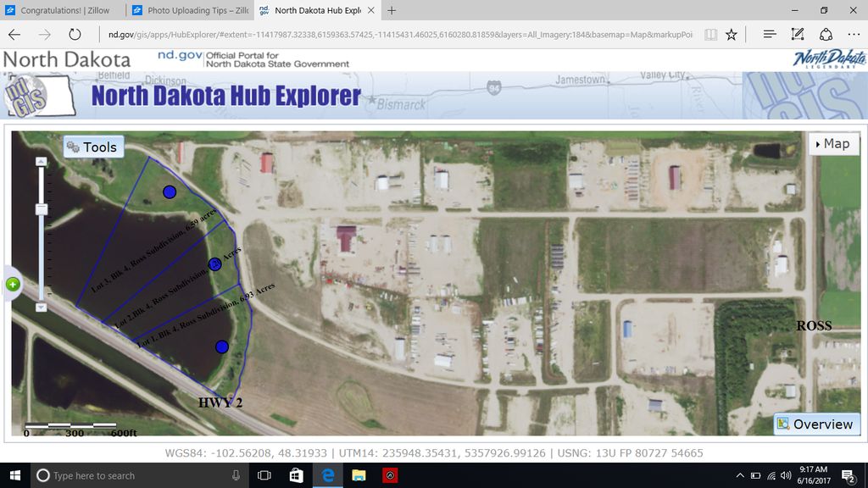This screenshot has height=488, width=868.
Task: Select the blue marker in Lot 3
Action: [x=170, y=192]
